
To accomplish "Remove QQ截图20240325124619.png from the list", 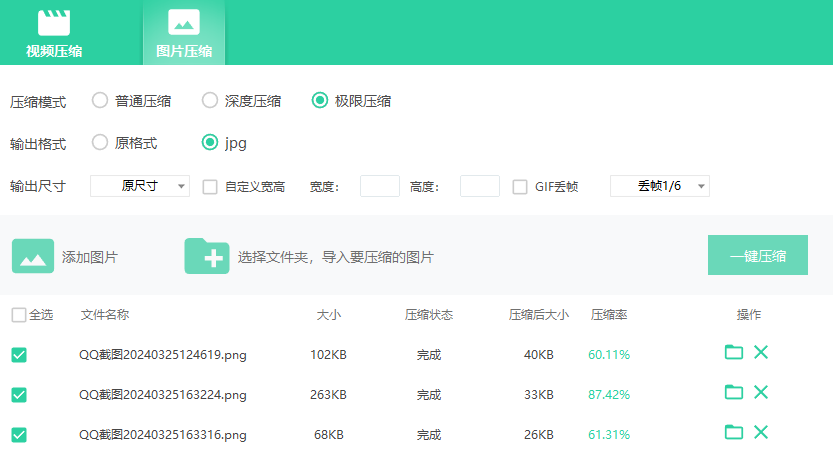I will pyautogui.click(x=761, y=352).
